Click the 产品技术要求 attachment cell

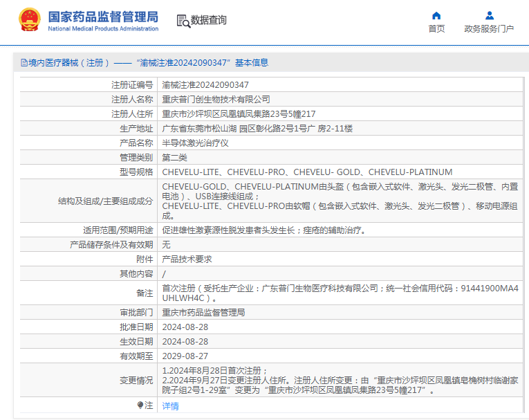tap(187, 259)
